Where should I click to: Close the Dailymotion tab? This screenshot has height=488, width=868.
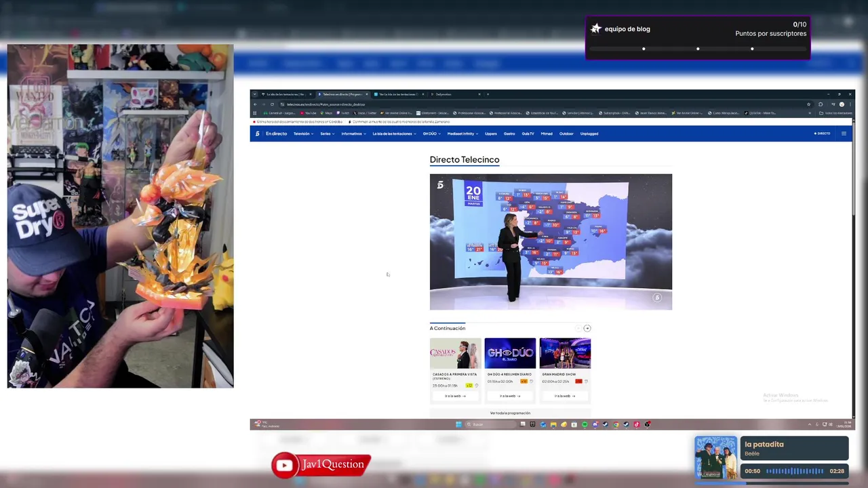click(x=479, y=94)
